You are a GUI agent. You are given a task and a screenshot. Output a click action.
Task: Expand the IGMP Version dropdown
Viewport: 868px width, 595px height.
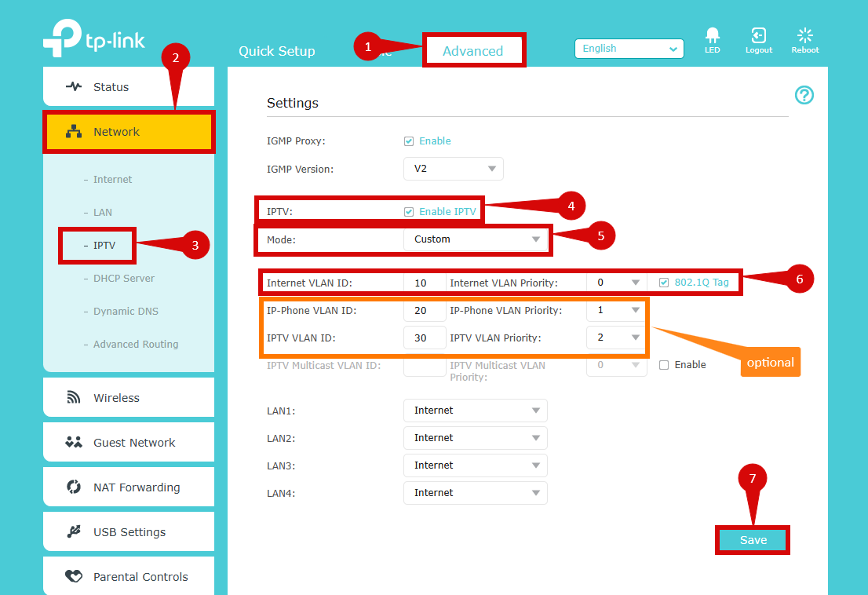point(453,169)
